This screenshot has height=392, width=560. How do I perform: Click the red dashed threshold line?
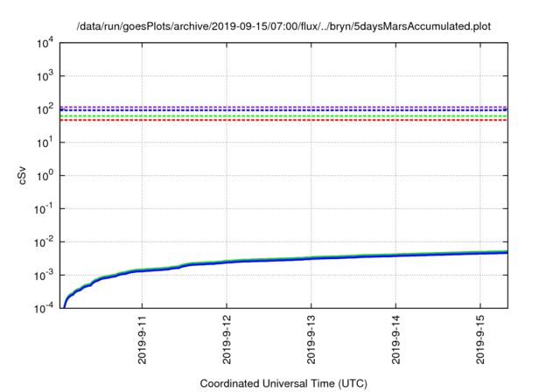(283, 120)
